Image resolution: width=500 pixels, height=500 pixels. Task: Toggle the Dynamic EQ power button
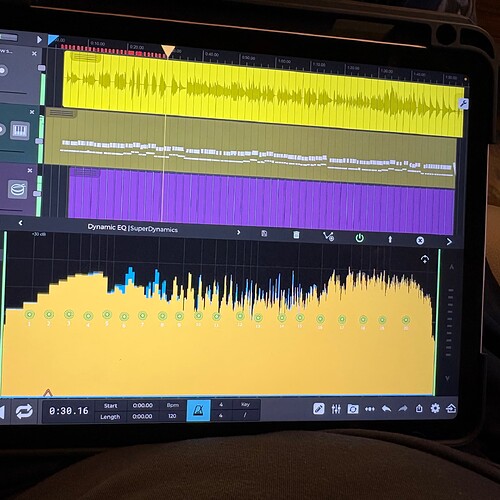coord(359,238)
